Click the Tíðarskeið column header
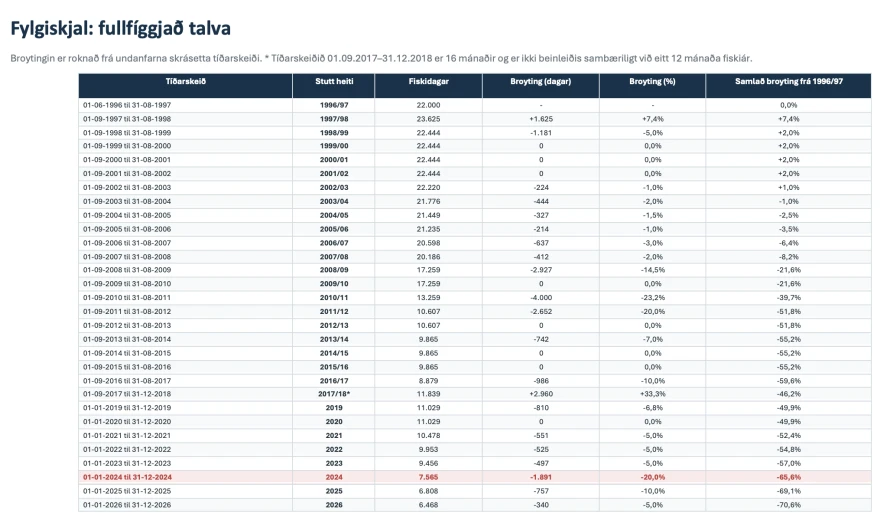Screen dimensions: 890x523 [186, 81]
